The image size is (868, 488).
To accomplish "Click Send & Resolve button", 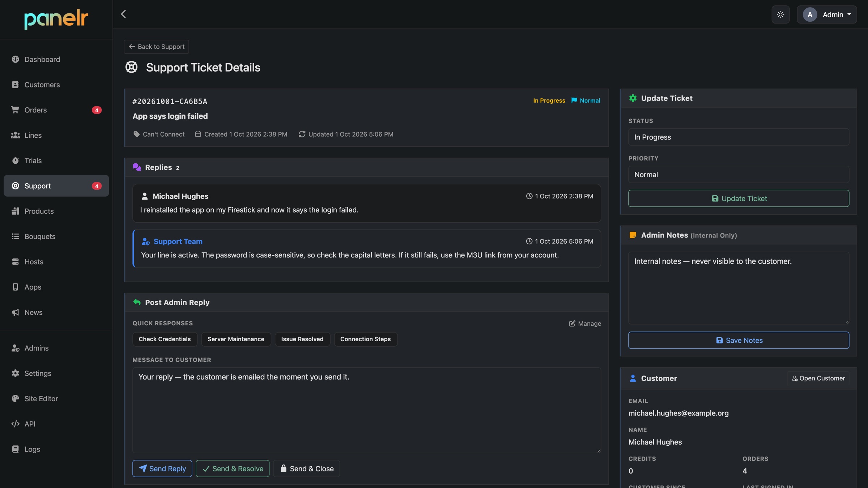I will 233,468.
